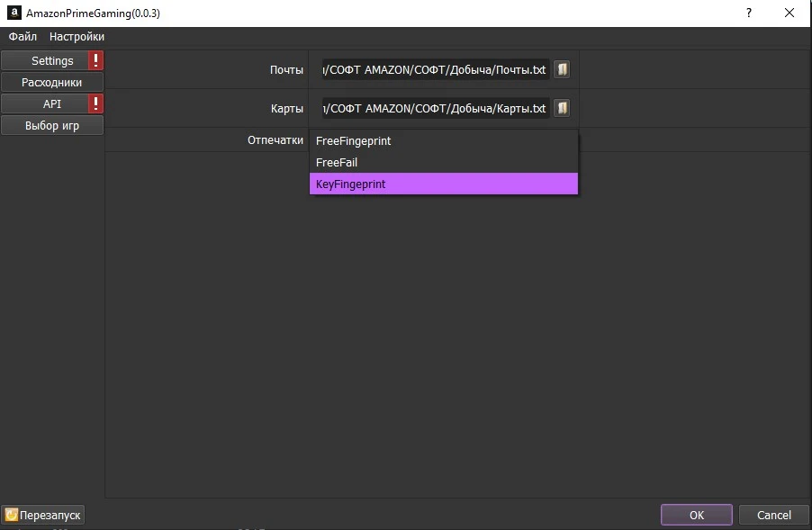Switch to the Расходники tab
This screenshot has height=530, width=812.
coord(52,82)
